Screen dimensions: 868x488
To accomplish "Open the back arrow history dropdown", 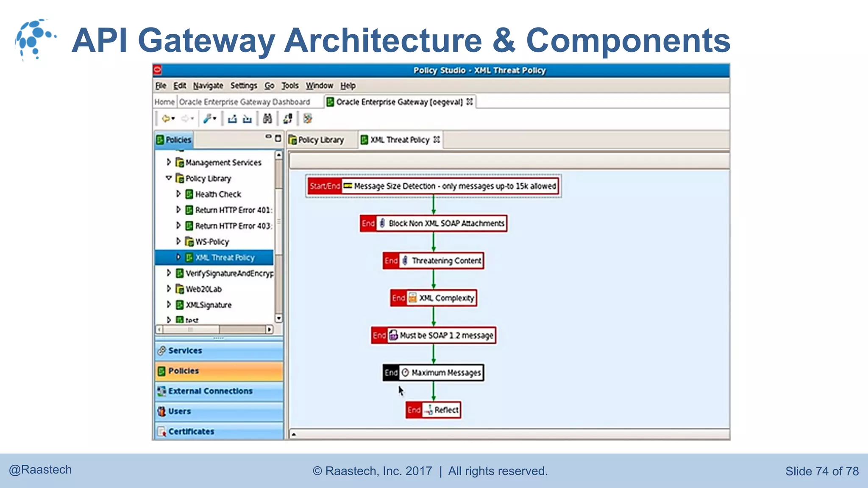I will (173, 119).
